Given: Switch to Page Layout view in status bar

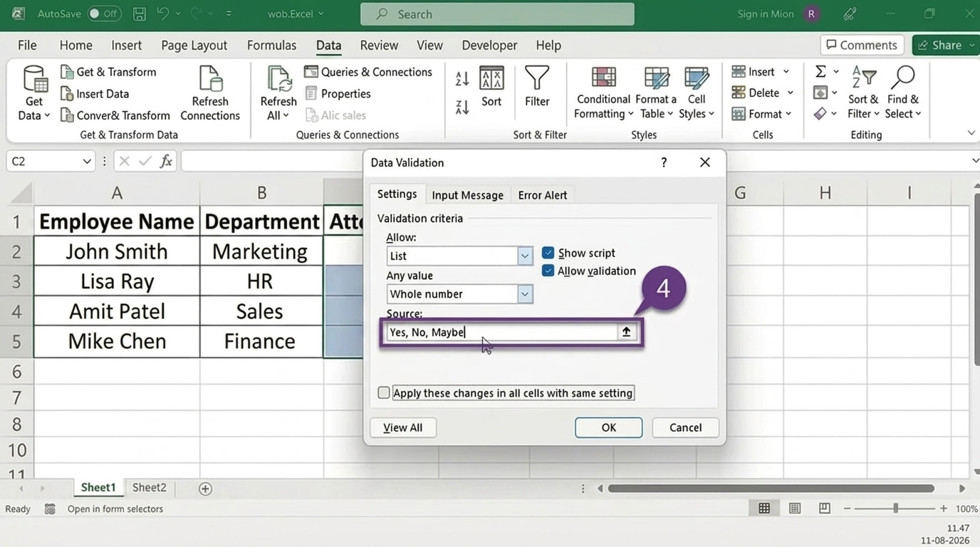Looking at the screenshot, I should click(x=795, y=509).
